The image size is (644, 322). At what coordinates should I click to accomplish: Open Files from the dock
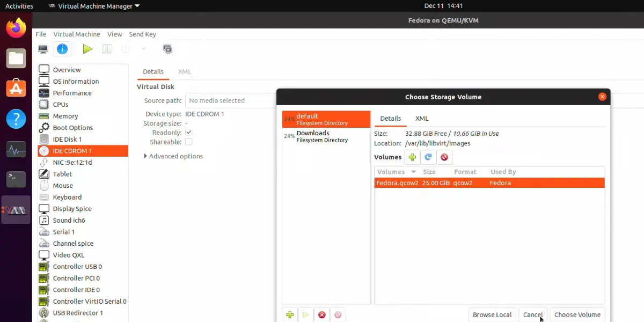16,58
